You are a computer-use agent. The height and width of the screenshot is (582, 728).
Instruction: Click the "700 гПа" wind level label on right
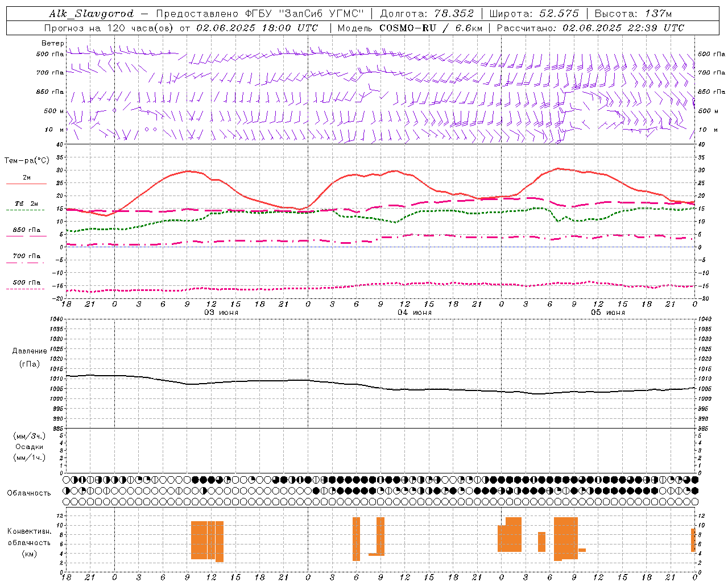tap(712, 73)
